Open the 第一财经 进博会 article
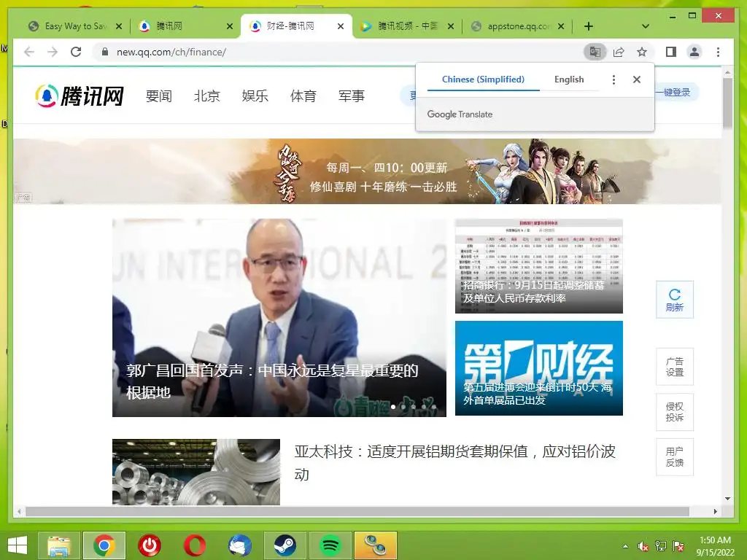The image size is (747, 560). pos(539,368)
